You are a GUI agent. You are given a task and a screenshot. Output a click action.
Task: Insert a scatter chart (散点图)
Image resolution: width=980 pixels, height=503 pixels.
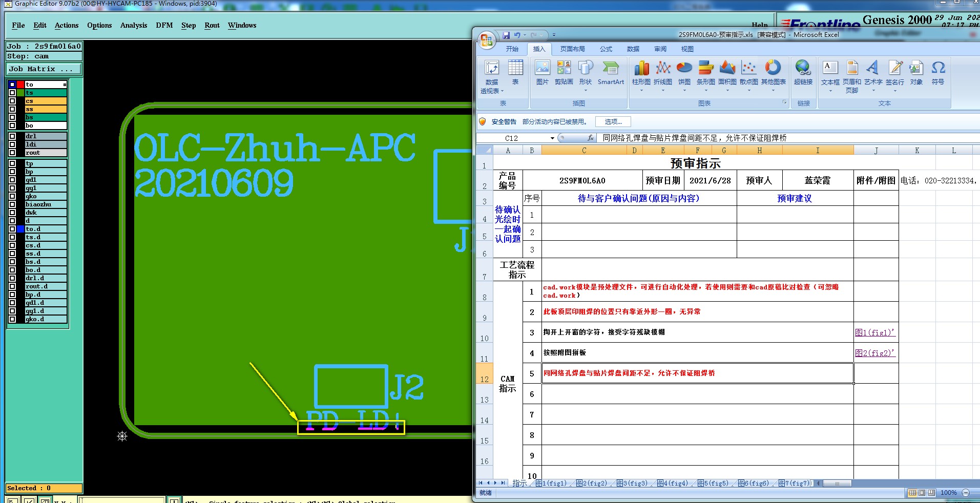tap(748, 76)
